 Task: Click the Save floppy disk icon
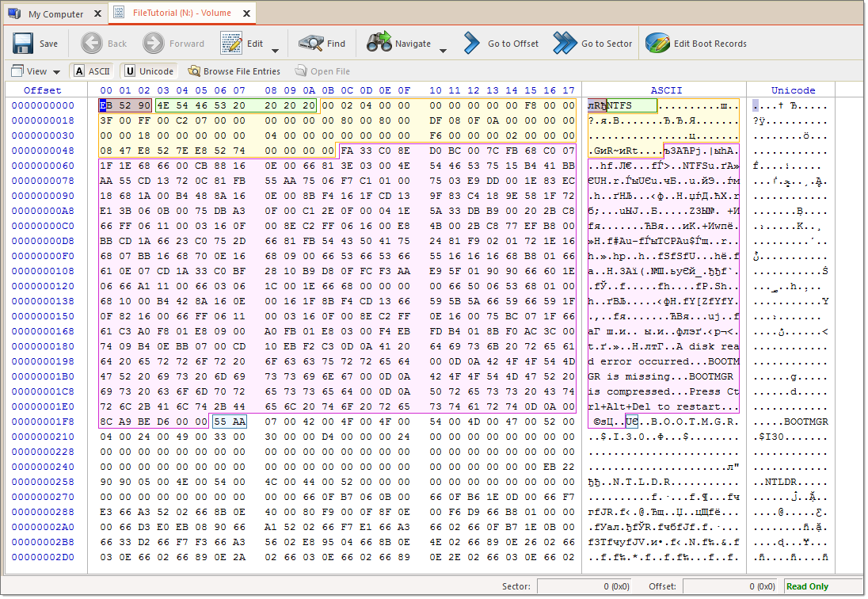tap(22, 44)
